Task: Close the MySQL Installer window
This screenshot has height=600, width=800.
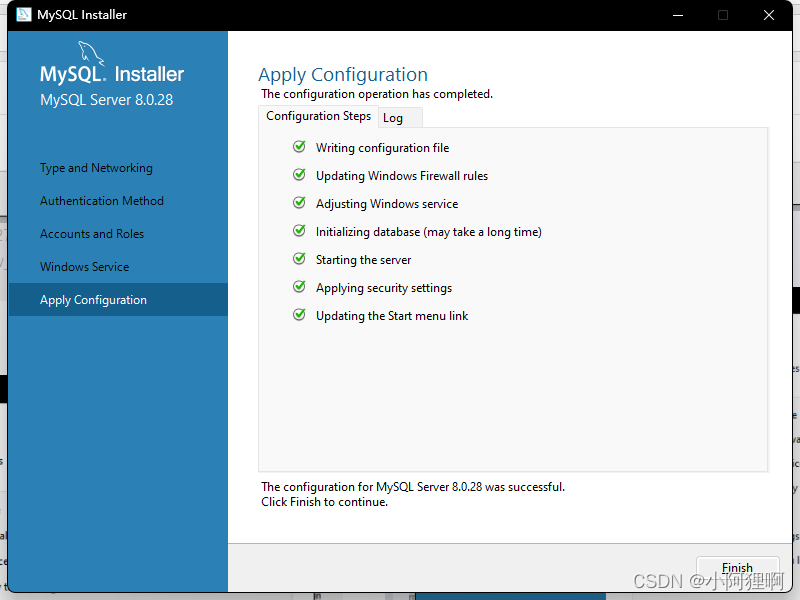Action: (769, 15)
